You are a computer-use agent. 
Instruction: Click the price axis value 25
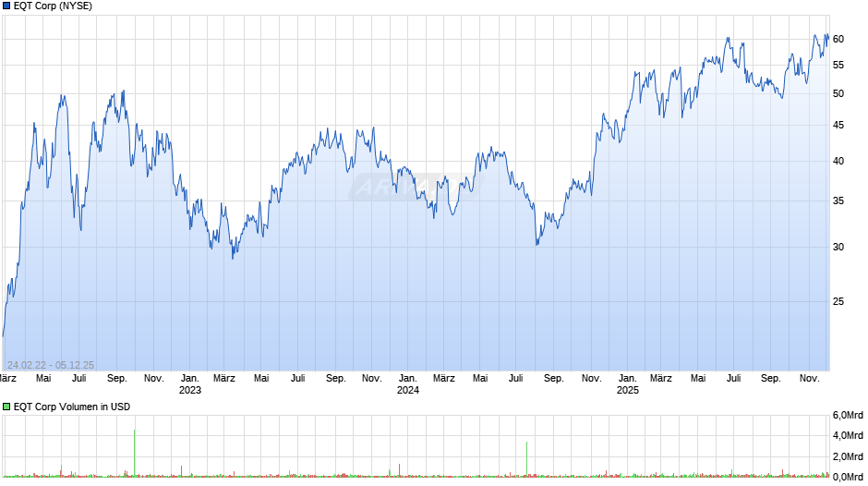pyautogui.click(x=838, y=301)
